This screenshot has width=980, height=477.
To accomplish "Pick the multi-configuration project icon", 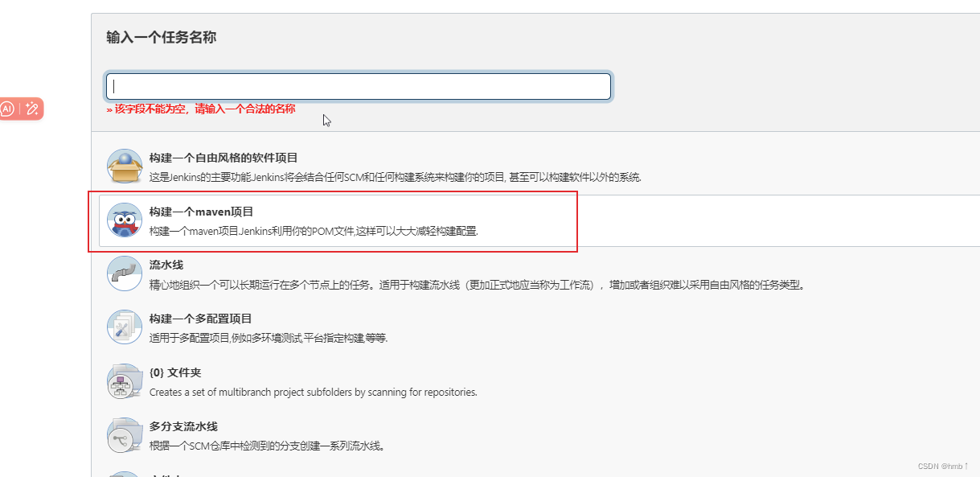I will pos(125,327).
